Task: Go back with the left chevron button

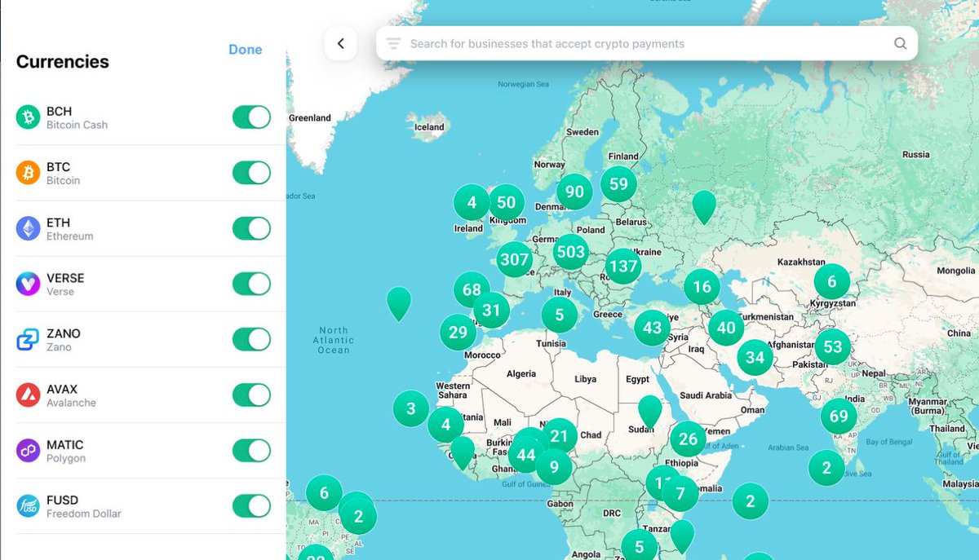Action: coord(341,44)
